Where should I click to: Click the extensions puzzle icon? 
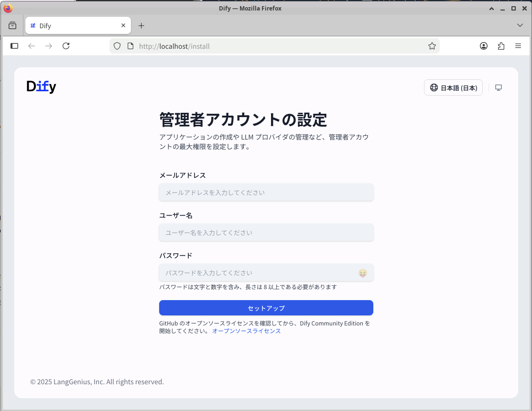pos(501,46)
